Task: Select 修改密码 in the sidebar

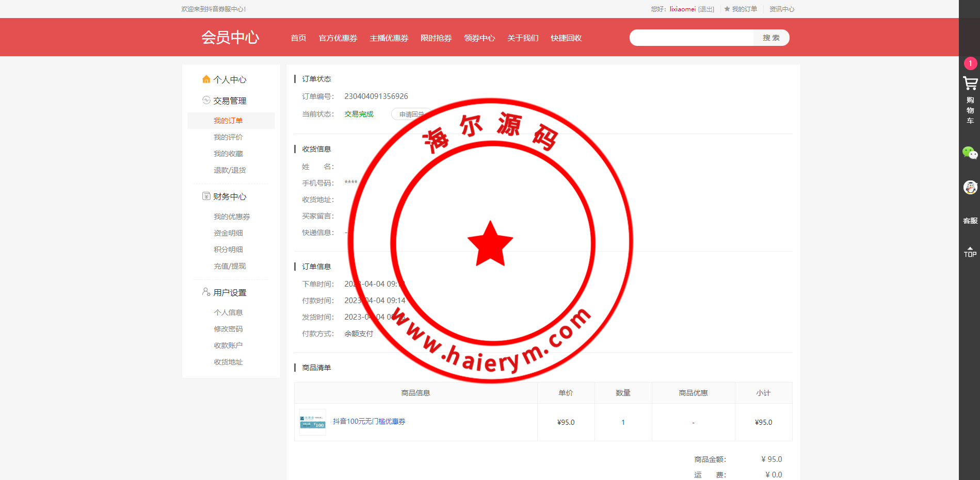Action: click(x=228, y=329)
